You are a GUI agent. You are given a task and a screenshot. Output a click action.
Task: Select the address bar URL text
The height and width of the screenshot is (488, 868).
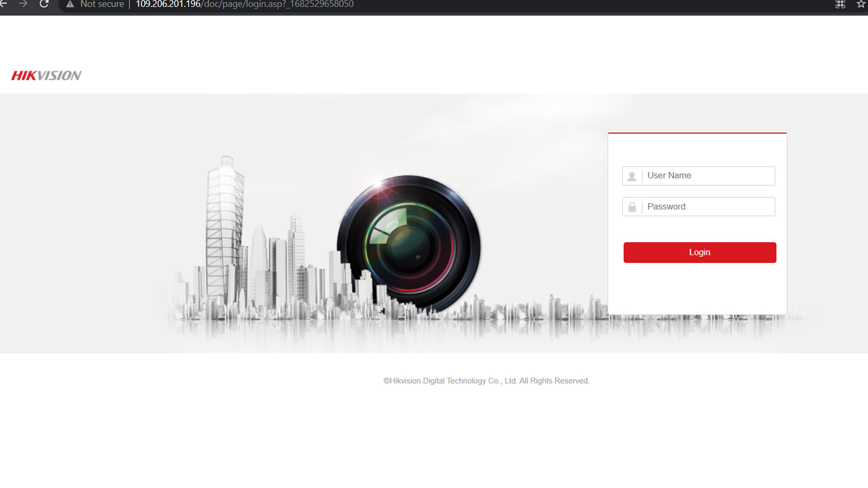click(x=245, y=4)
